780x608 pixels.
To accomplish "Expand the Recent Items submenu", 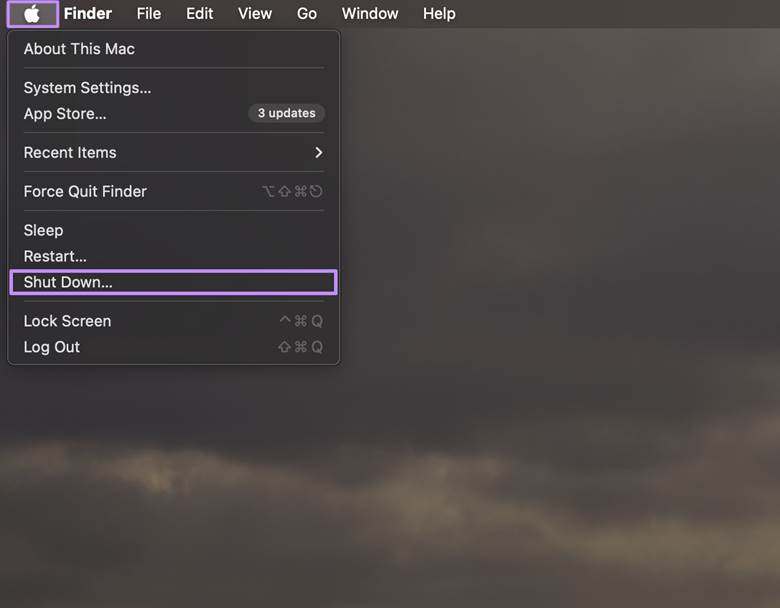I will [x=174, y=152].
